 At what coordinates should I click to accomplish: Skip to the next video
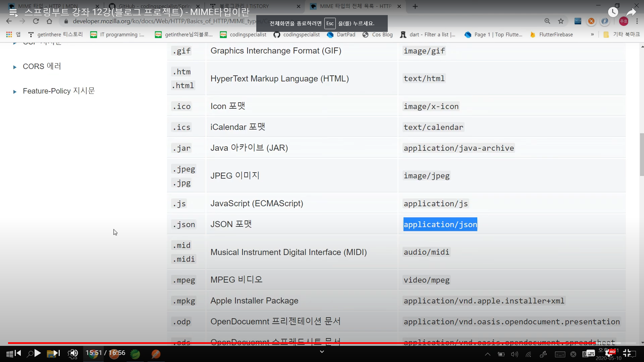pos(57,353)
